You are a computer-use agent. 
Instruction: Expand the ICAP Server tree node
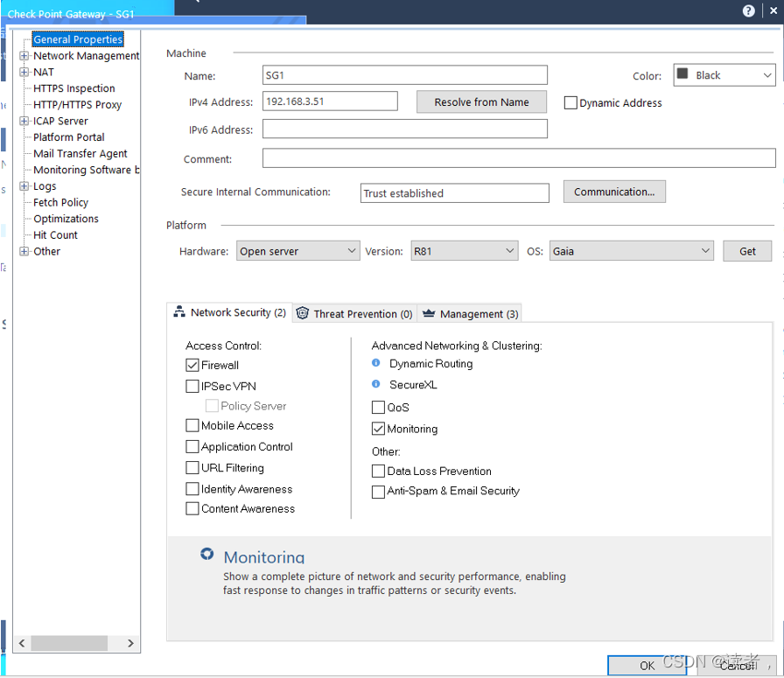coord(24,121)
